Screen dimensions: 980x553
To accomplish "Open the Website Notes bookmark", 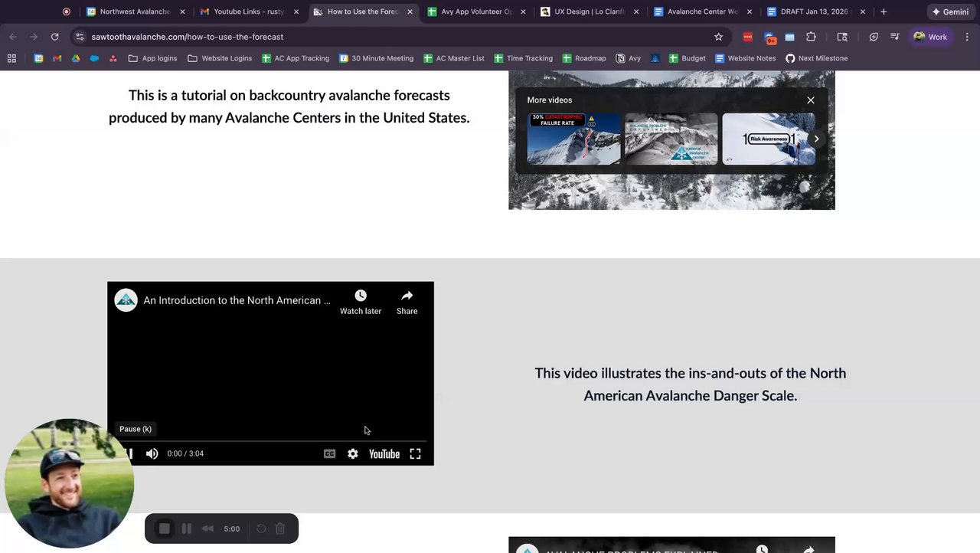I will tap(745, 58).
